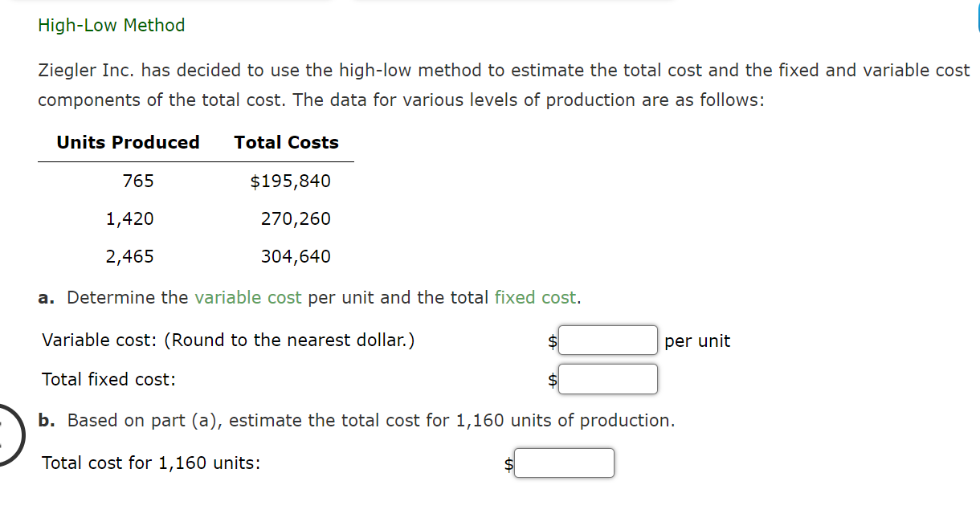Click the total fixed cost input field
980x526 pixels.
tap(608, 379)
